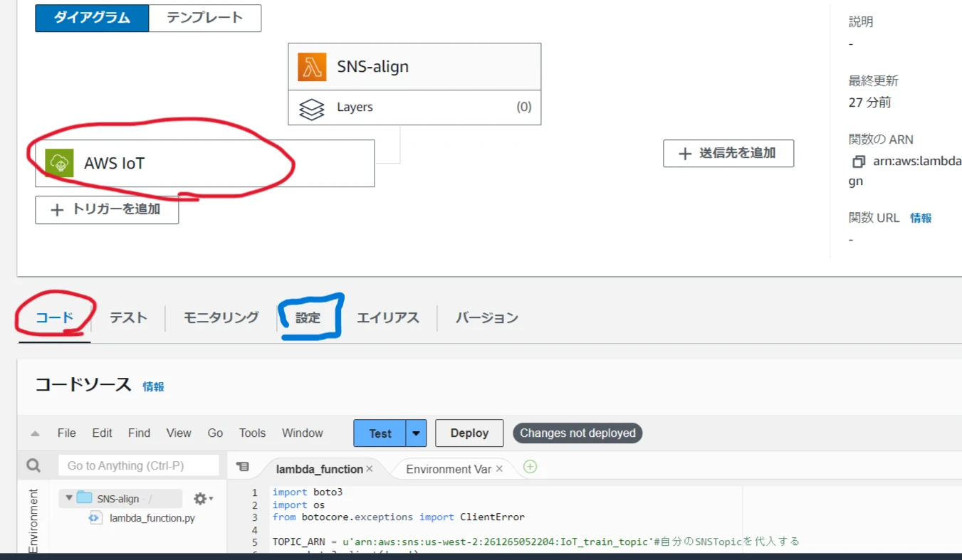
Task: Click the Layers stack icon
Action: click(311, 108)
